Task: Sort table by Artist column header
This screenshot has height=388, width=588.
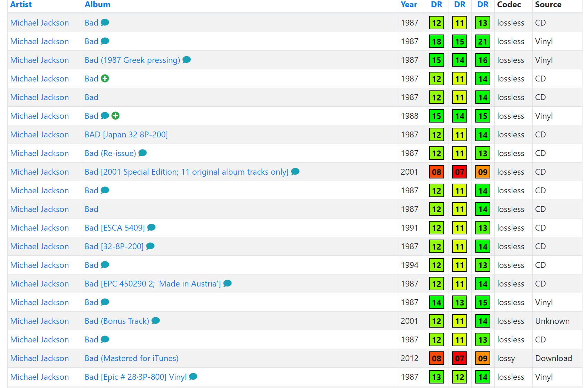Action: [x=21, y=4]
